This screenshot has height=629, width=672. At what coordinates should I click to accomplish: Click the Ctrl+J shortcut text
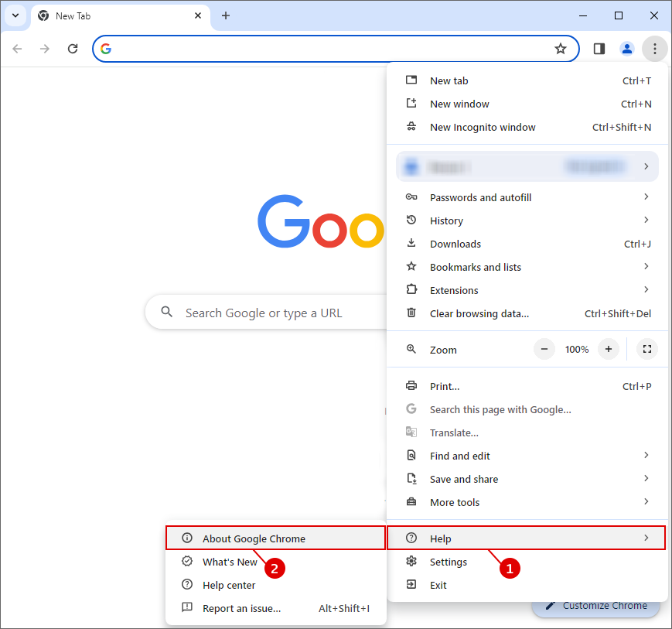tap(637, 244)
